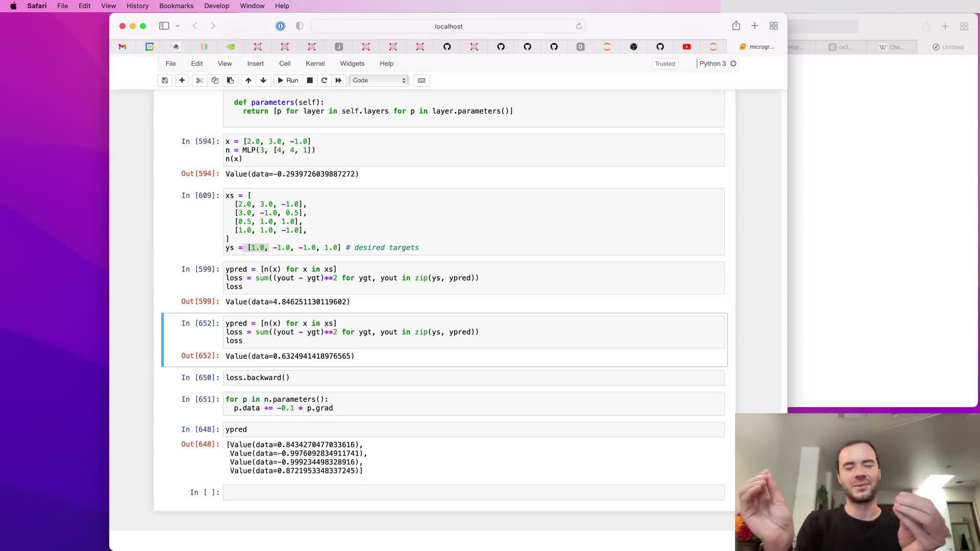Click the empty bottom code cell

tap(473, 492)
